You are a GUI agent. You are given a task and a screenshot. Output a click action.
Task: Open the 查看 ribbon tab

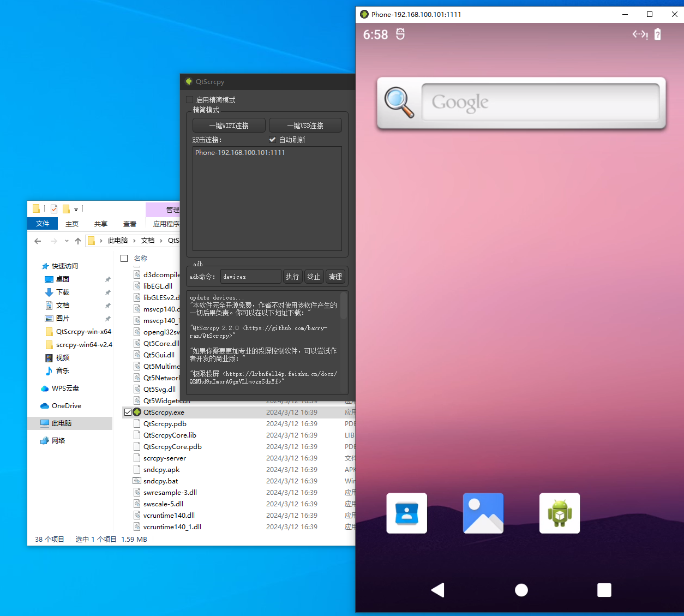[129, 224]
